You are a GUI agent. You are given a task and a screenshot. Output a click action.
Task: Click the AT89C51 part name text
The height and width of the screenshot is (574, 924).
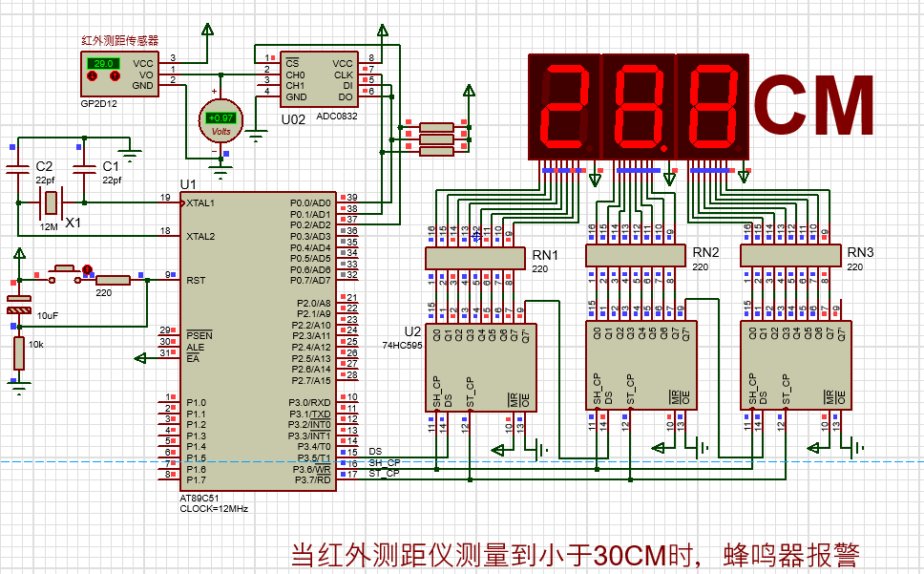[x=199, y=498]
